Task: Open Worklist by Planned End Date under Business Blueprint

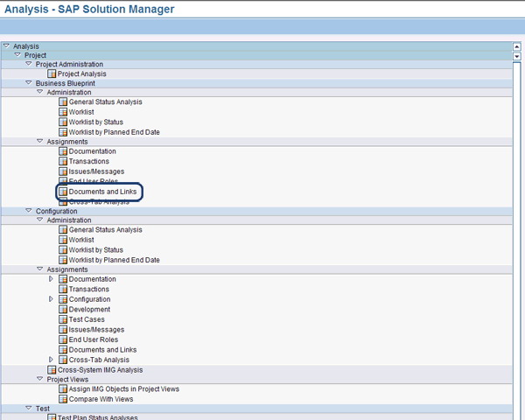Action: point(114,132)
